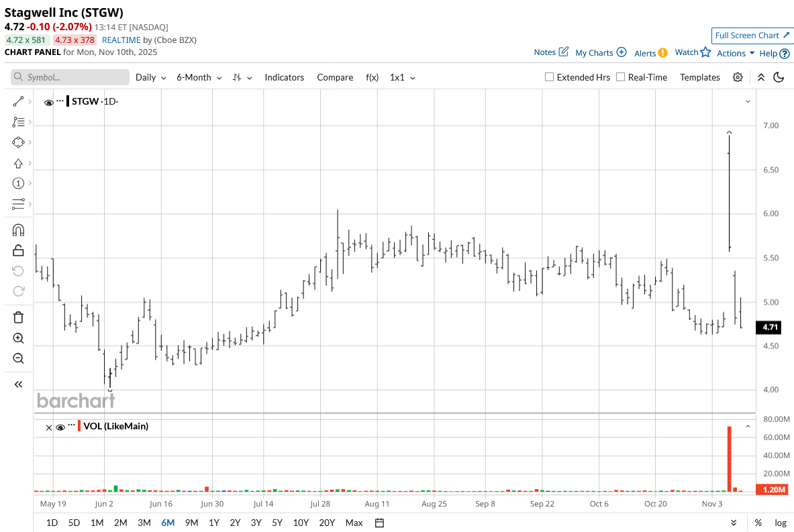794x532 pixels.
Task: Select the arrow marker tool
Action: click(x=18, y=163)
